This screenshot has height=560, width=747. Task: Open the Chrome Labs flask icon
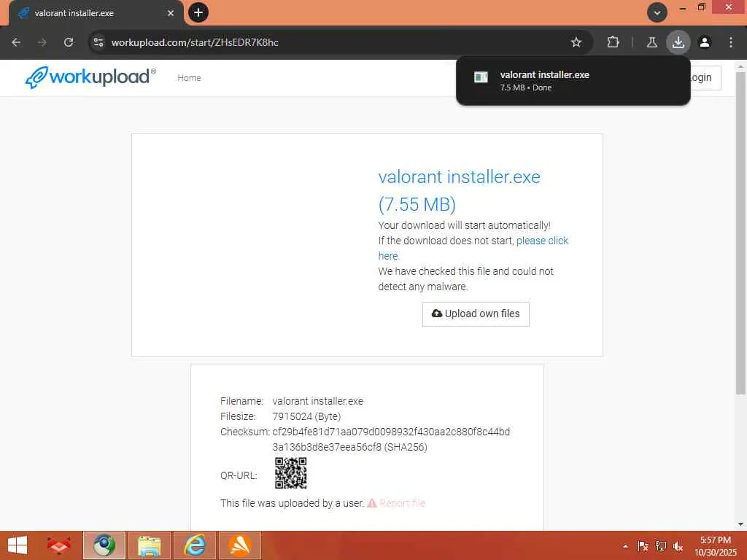[651, 42]
